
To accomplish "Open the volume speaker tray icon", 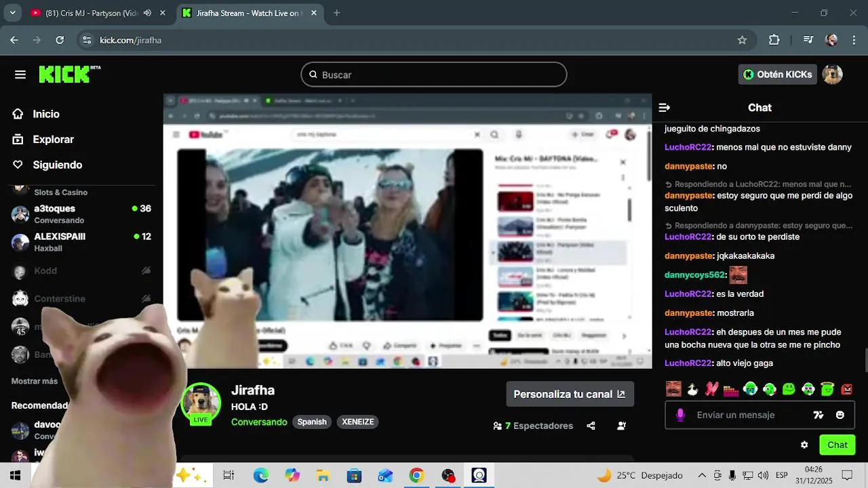I will (x=763, y=476).
